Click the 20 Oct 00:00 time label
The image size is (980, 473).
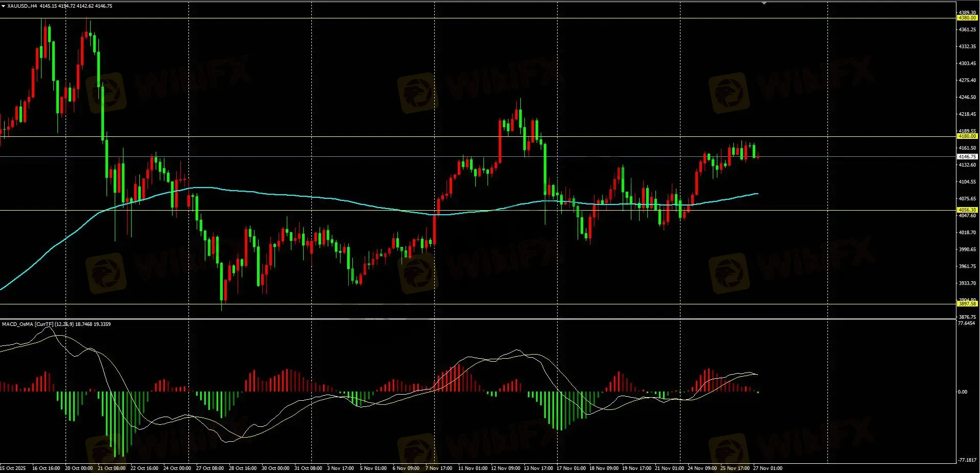tap(79, 468)
